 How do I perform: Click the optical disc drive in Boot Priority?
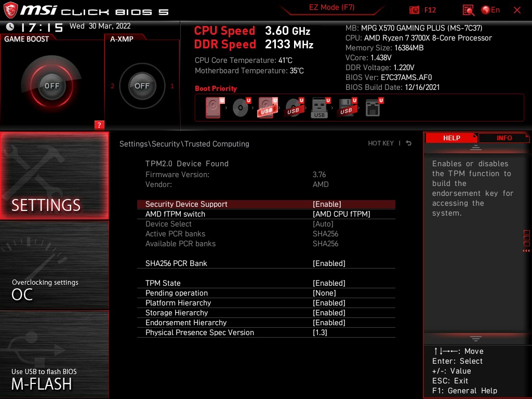click(x=239, y=107)
